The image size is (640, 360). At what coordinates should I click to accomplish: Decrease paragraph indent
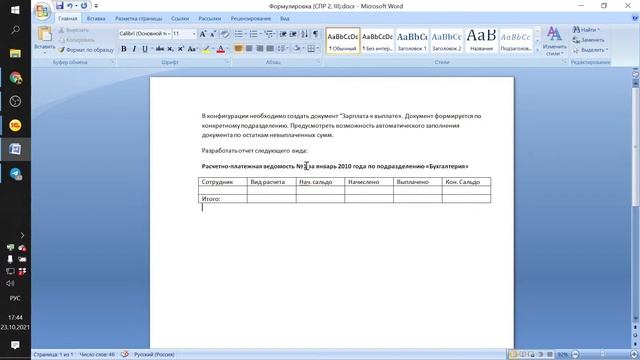point(282,34)
